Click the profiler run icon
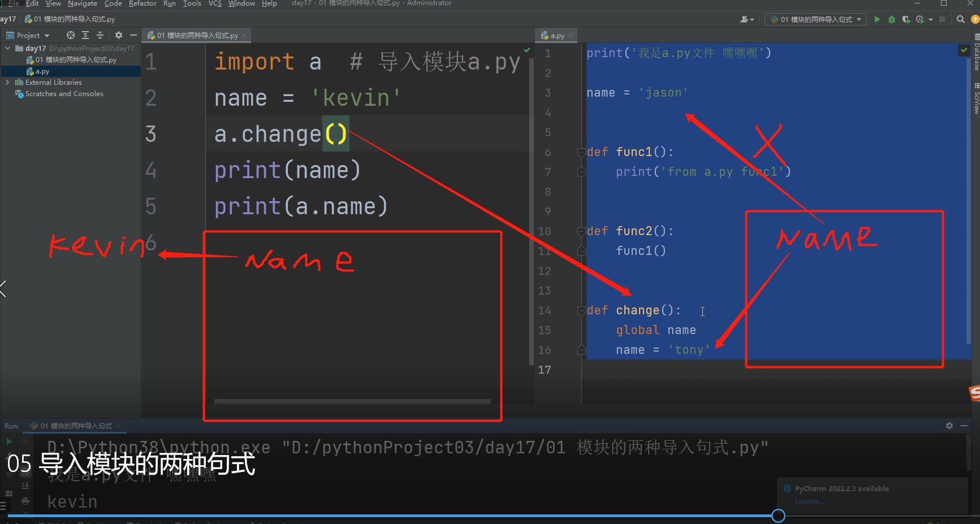The image size is (980, 524). click(920, 19)
